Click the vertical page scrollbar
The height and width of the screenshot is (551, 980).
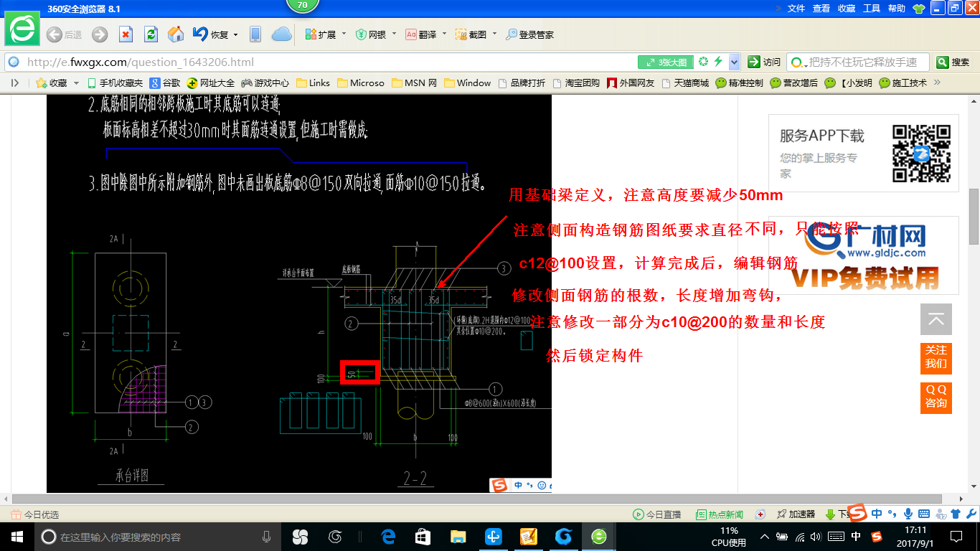click(x=974, y=215)
